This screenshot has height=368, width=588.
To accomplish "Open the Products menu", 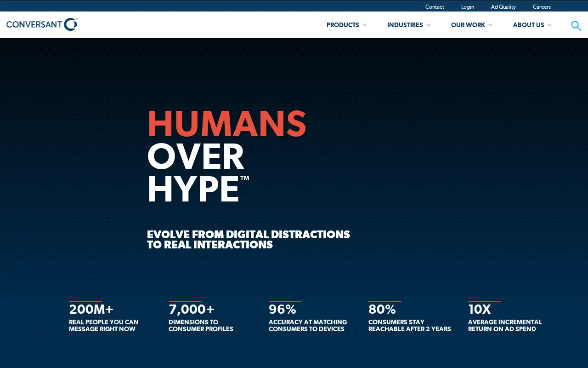I will point(343,25).
